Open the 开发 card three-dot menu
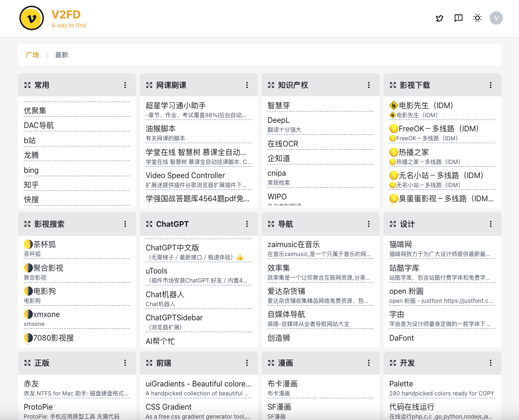This screenshot has height=420, width=519. pyautogui.click(x=491, y=363)
